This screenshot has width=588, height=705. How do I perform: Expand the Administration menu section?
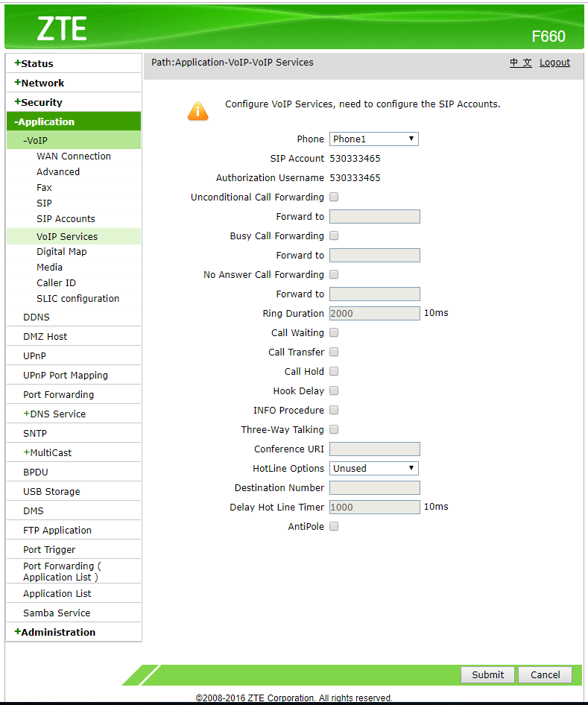55,632
